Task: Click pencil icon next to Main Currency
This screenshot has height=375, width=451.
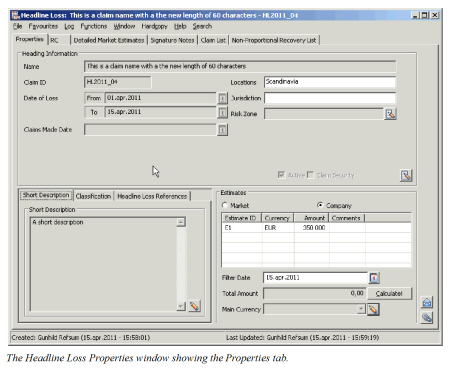Action: click(x=373, y=309)
